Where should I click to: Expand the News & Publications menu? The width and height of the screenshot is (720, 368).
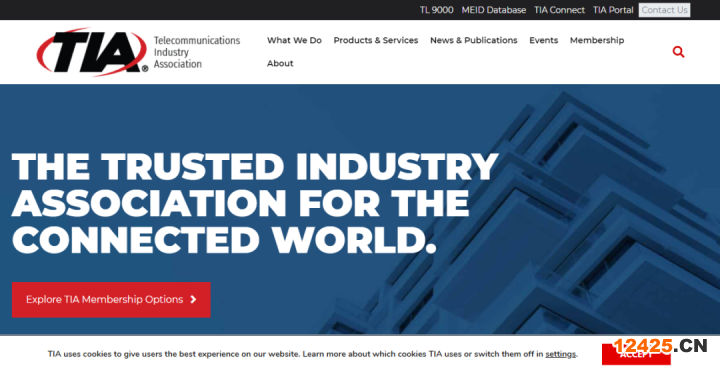pyautogui.click(x=473, y=40)
